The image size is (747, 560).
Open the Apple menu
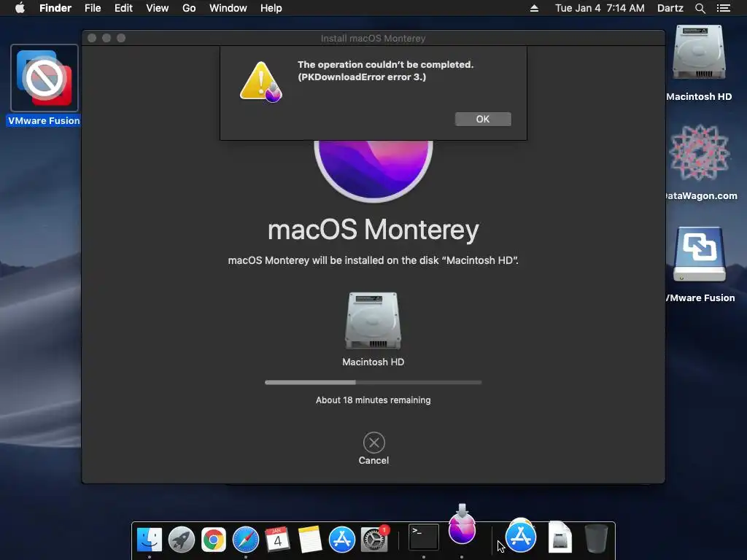click(20, 8)
